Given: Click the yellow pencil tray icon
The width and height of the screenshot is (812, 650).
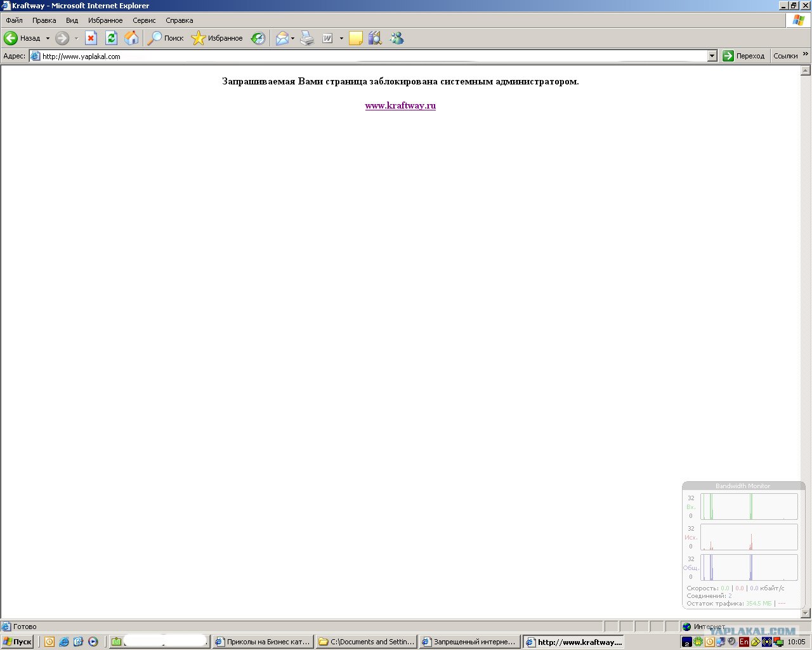Looking at the screenshot, I should pyautogui.click(x=755, y=642).
